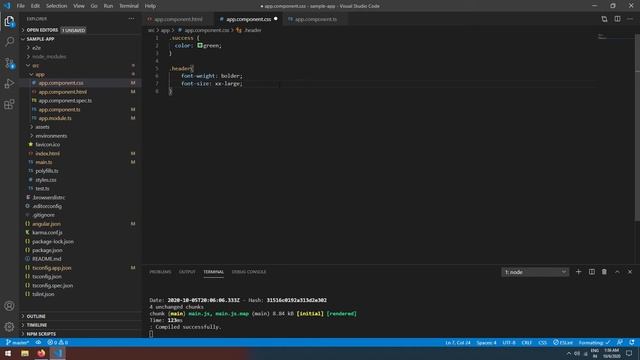Open the notifications bell in status bar
The width and height of the screenshot is (640, 360).
[x=632, y=342]
